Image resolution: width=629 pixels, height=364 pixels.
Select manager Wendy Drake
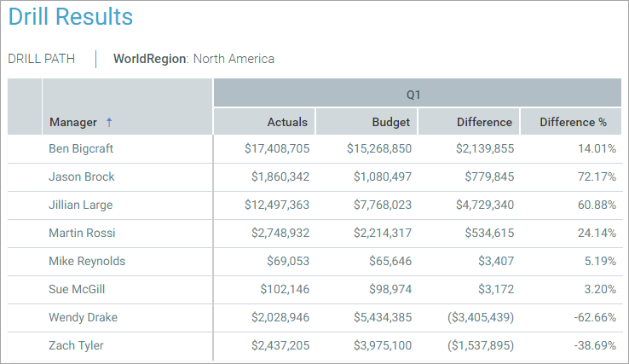point(83,317)
